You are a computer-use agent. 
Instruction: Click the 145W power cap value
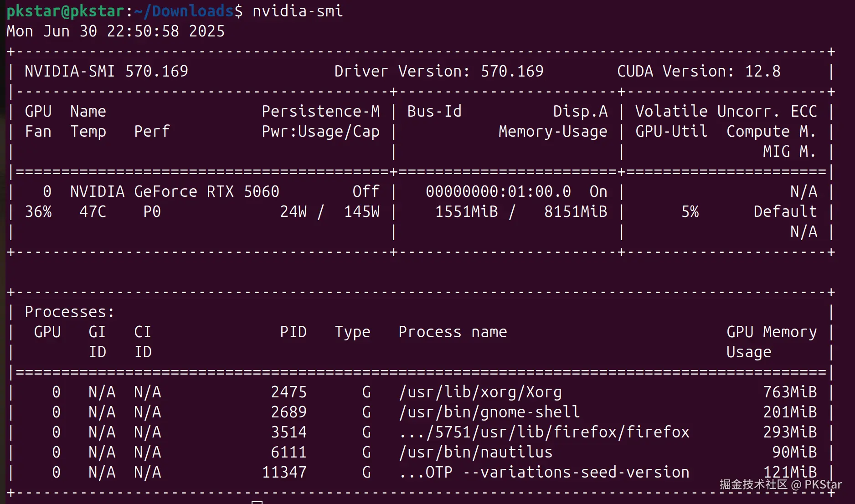pos(361,211)
